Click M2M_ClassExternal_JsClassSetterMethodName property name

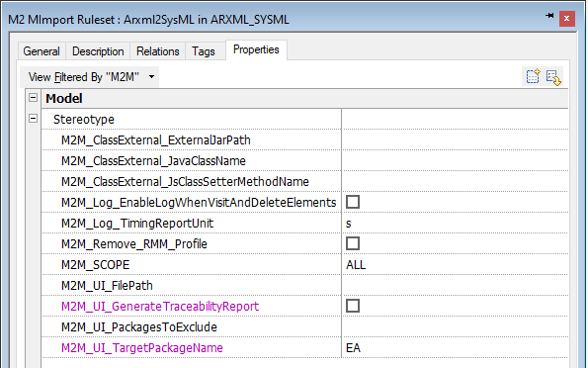[185, 182]
